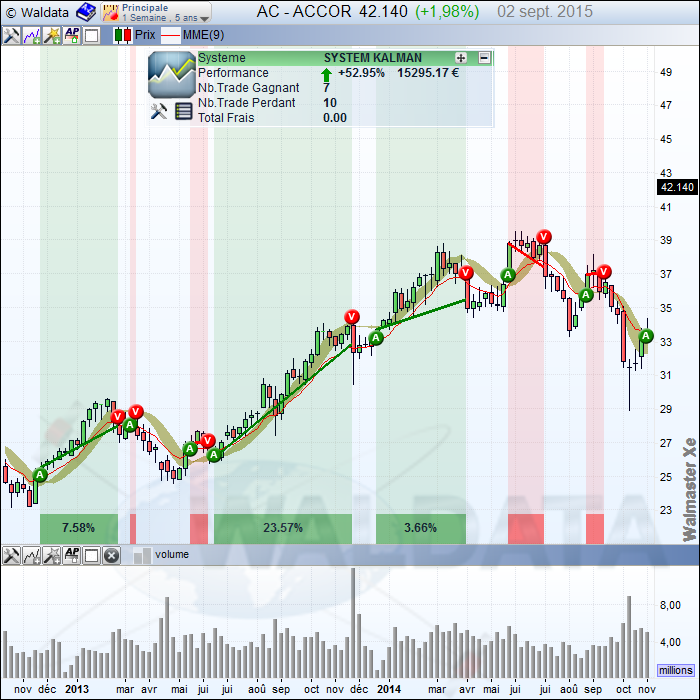Click the +52.95% performance value

coord(361,73)
